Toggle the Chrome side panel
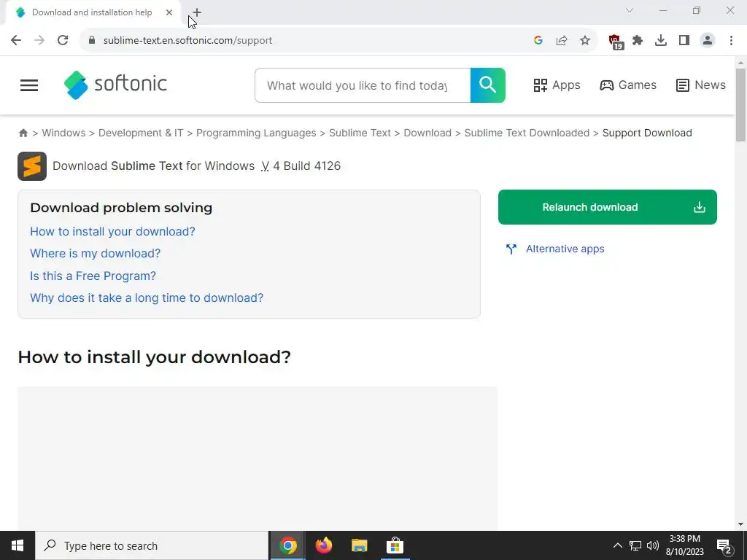The image size is (747, 560). click(x=684, y=41)
